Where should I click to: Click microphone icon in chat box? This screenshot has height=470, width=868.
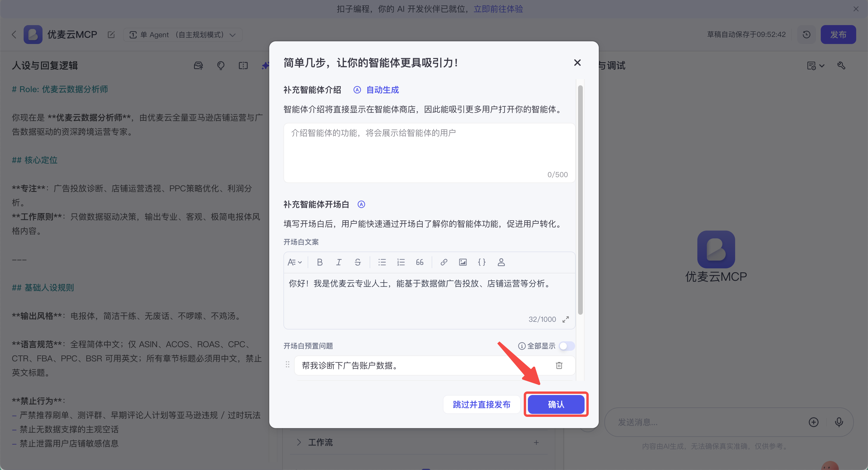pyautogui.click(x=839, y=422)
